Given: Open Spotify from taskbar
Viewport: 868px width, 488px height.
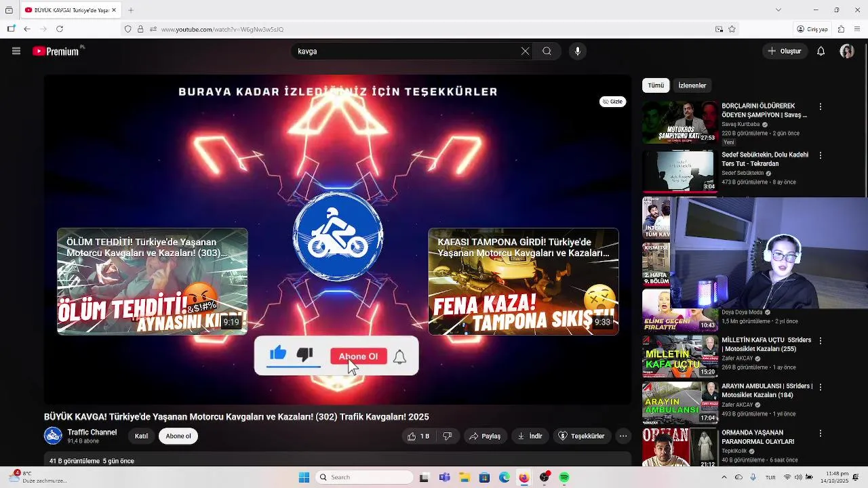Looking at the screenshot, I should [x=564, y=478].
